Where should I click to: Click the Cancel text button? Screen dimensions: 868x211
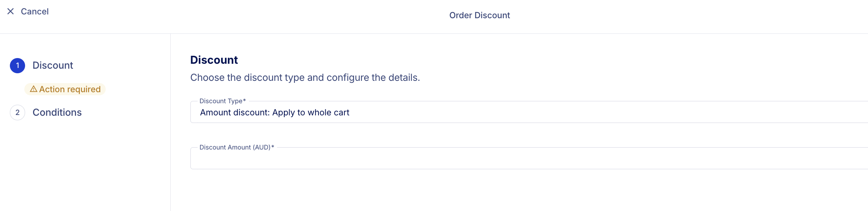tap(35, 11)
